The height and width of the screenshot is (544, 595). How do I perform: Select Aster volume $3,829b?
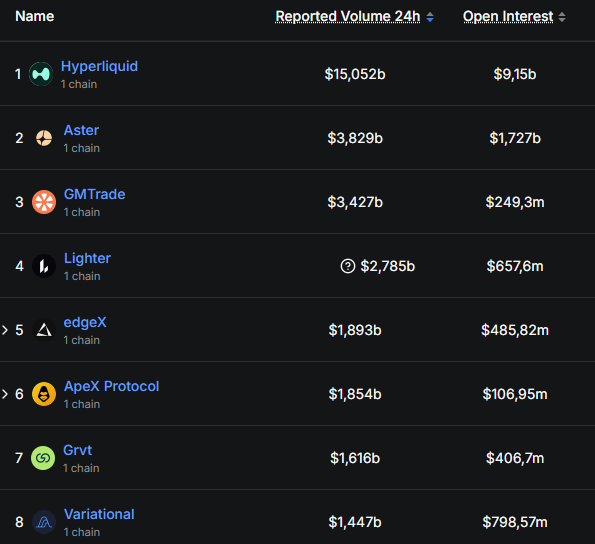[355, 138]
